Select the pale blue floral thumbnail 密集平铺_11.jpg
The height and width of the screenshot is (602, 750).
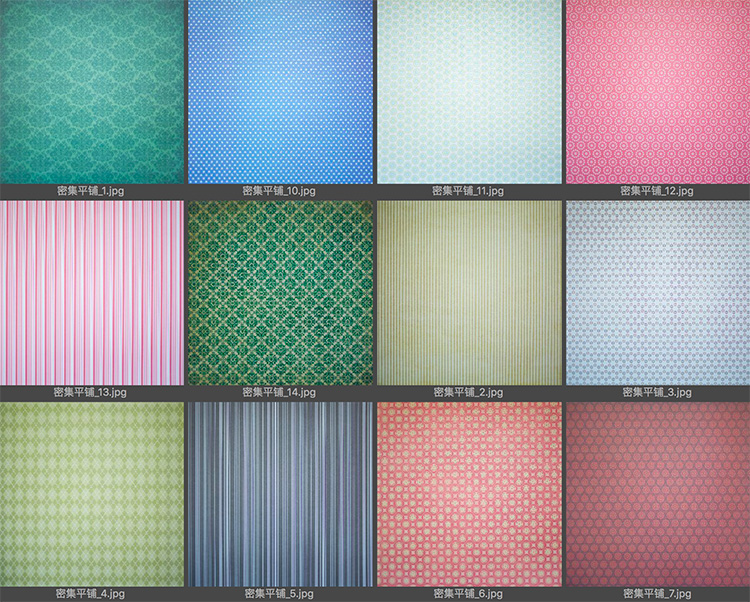click(x=469, y=92)
